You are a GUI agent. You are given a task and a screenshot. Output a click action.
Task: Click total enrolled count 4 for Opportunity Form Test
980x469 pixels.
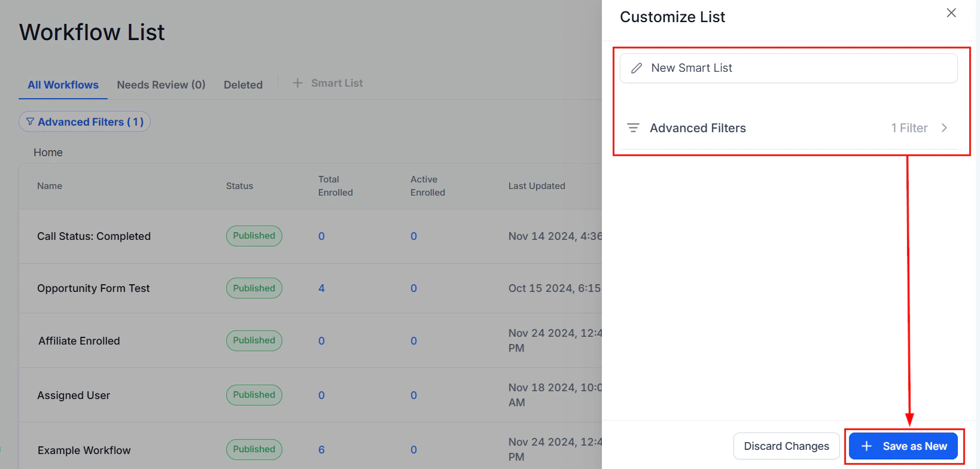(321, 288)
